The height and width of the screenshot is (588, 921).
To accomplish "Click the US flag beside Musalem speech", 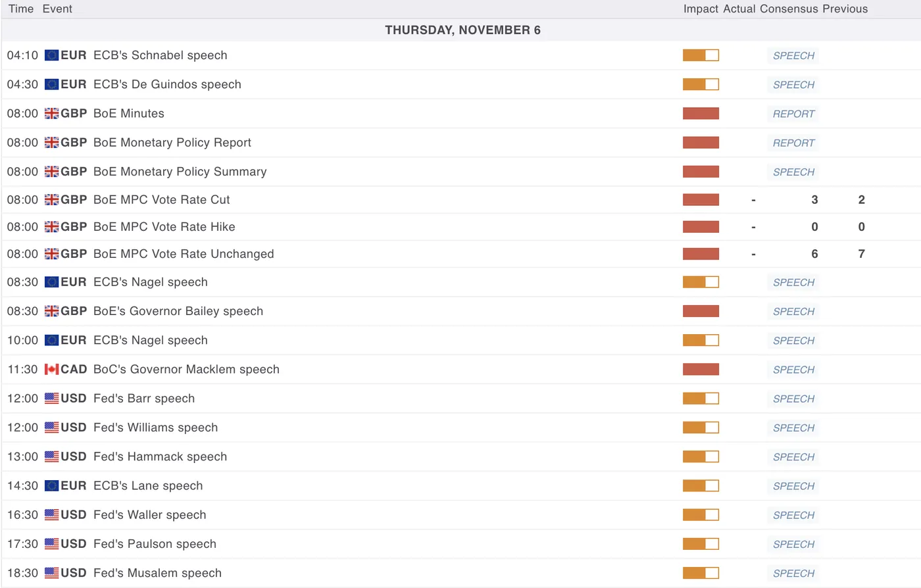I will tap(51, 574).
